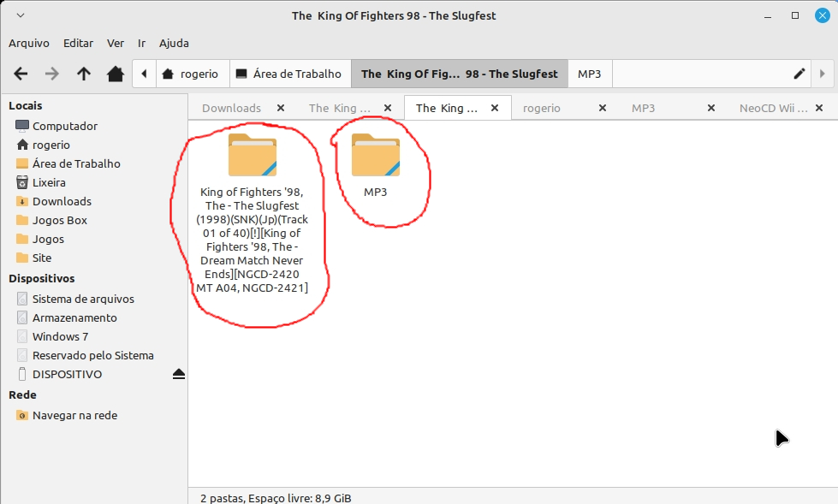Open Navegar na rede in sidebar
The height and width of the screenshot is (504, 838).
coord(74,415)
